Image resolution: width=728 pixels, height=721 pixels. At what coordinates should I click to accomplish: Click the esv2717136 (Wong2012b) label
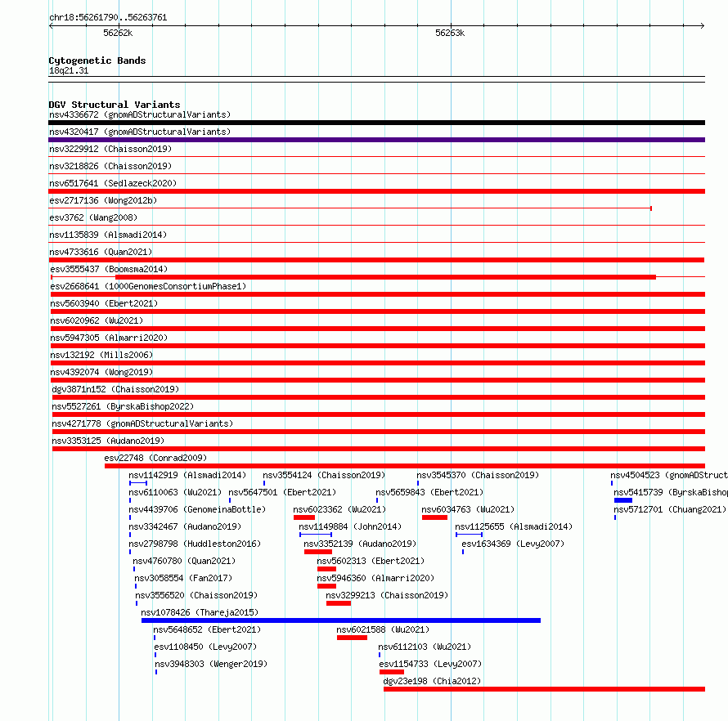coord(103,200)
